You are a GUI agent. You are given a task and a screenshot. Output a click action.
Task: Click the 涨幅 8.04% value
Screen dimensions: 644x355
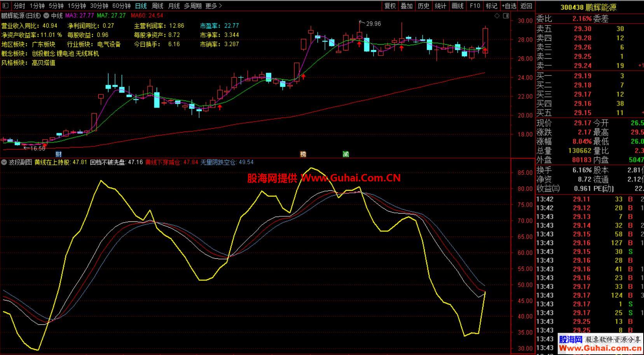[x=582, y=141]
